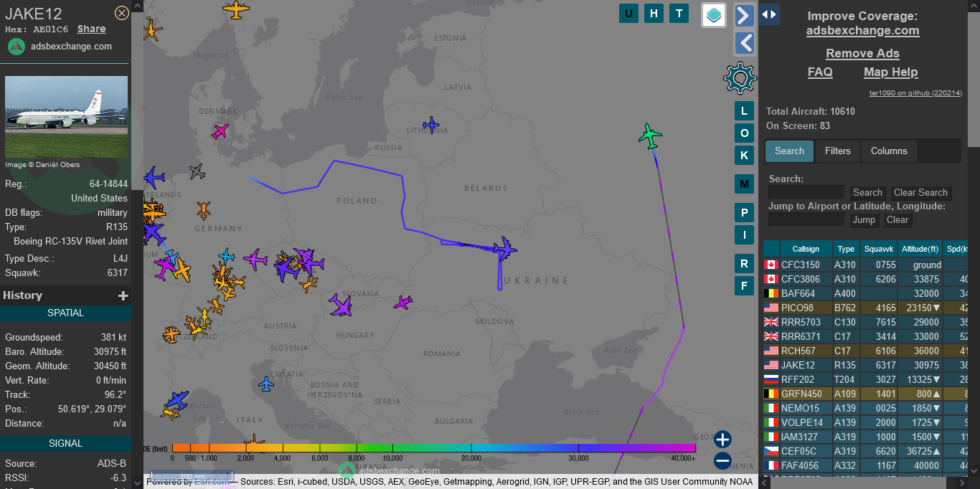Image resolution: width=980 pixels, height=489 pixels.
Task: Click the UK flag beside RRR5703
Action: coord(771,323)
